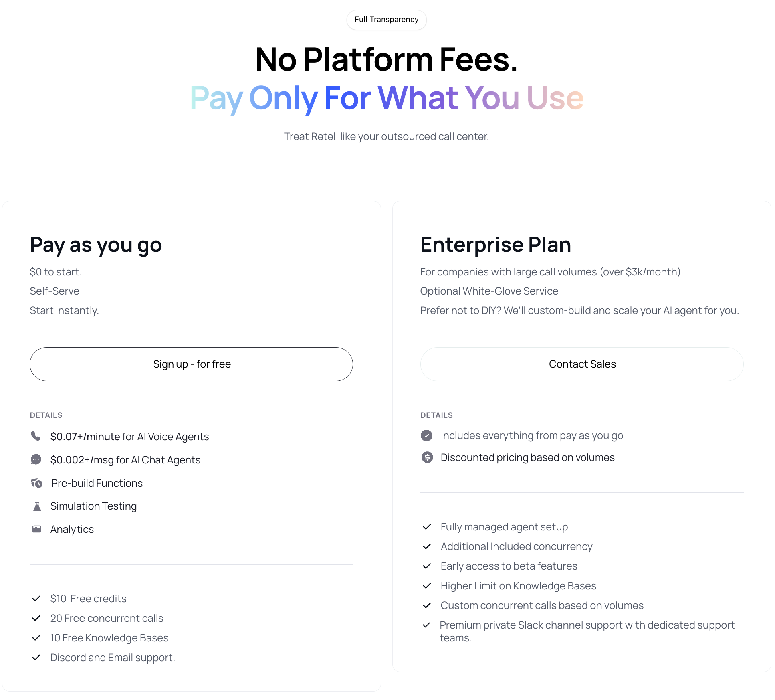Click the checkmark beside $10 Free credits
The height and width of the screenshot is (700, 775).
[36, 598]
